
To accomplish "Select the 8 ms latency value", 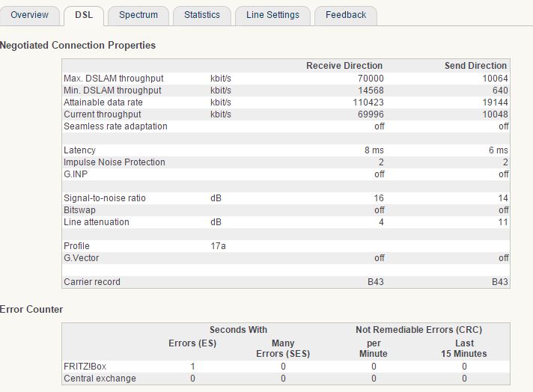I will [x=374, y=150].
